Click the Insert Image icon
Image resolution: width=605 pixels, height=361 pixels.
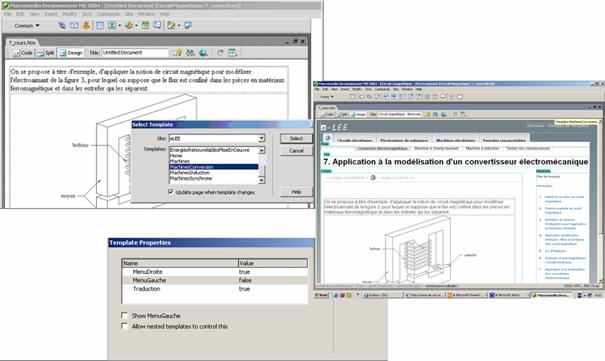pyautogui.click(x=112, y=25)
